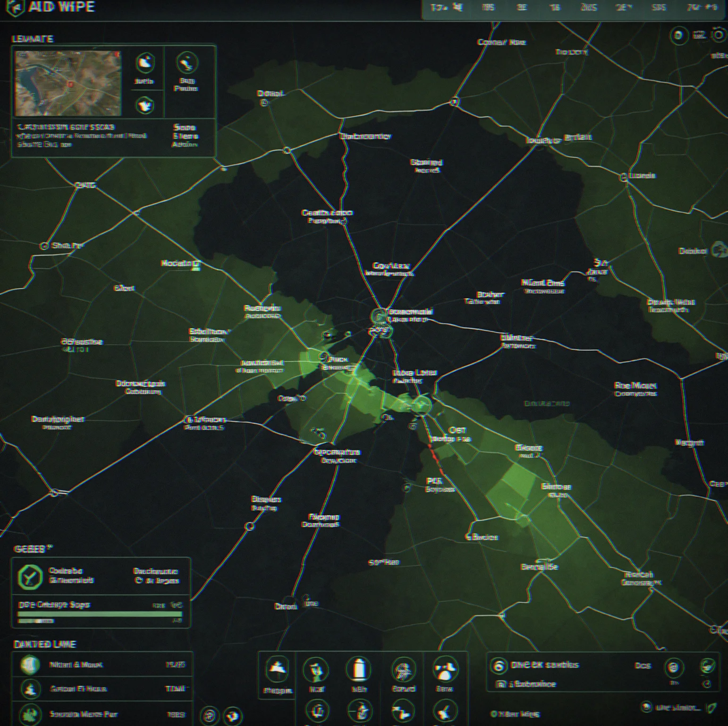
Task: Select the last tab in top time bar
Action: click(x=703, y=8)
